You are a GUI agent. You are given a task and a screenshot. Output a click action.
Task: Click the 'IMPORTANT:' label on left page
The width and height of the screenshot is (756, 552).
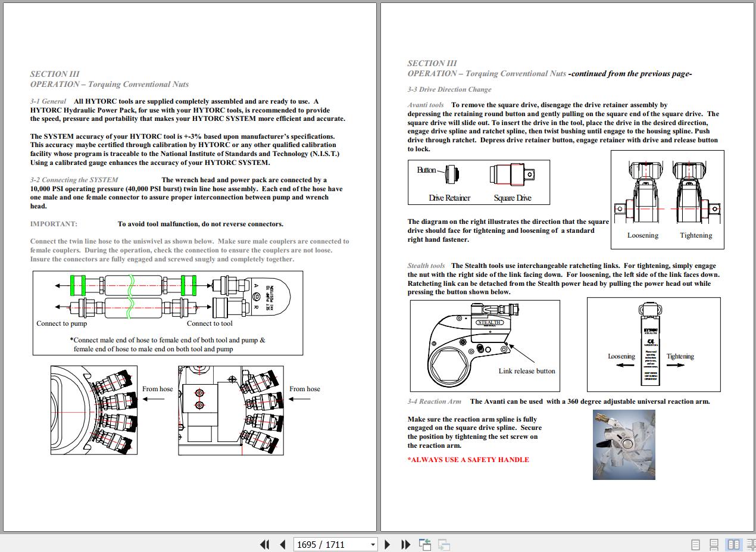(54, 224)
